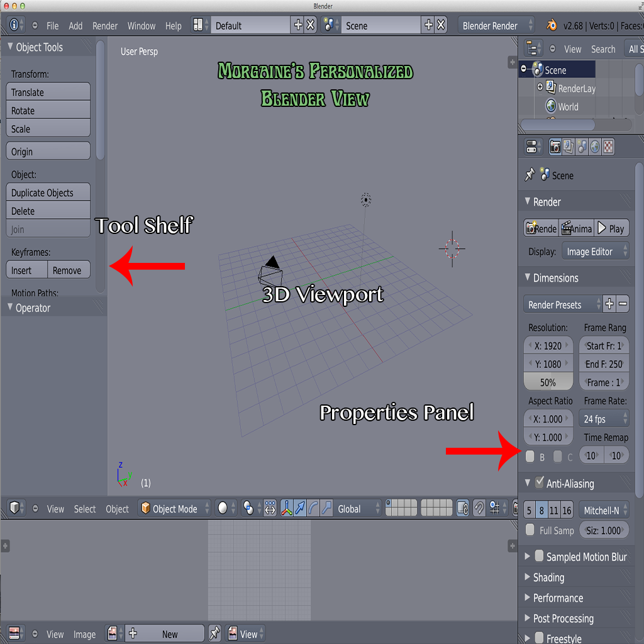Open the 24 fps frame rate dropdown
Viewport: 644px width, 644px height.
[603, 418]
